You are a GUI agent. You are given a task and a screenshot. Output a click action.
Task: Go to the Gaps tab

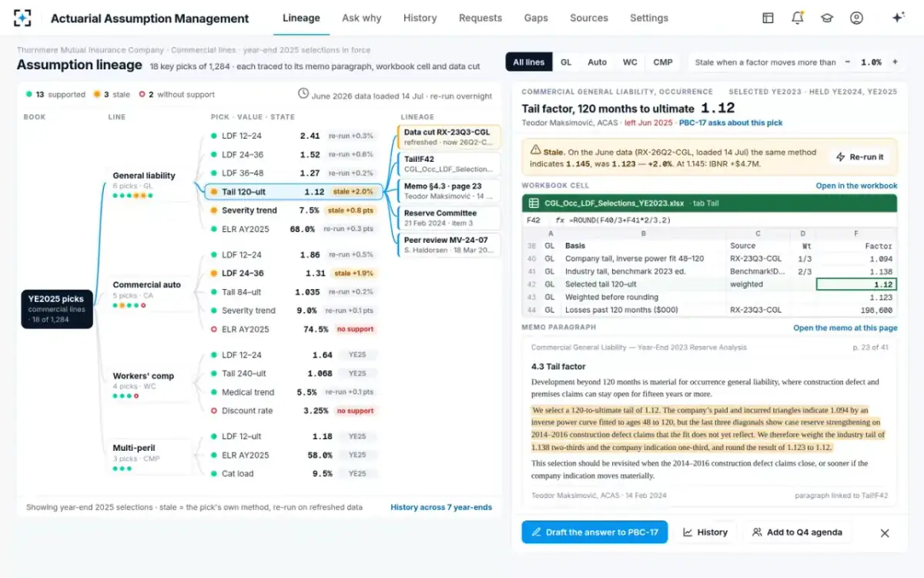tap(536, 18)
